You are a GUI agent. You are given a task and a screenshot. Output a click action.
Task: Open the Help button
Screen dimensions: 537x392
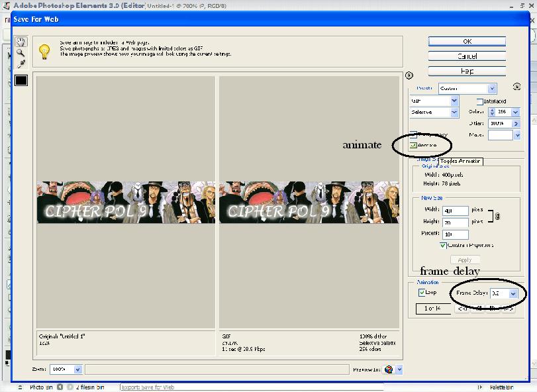point(467,71)
